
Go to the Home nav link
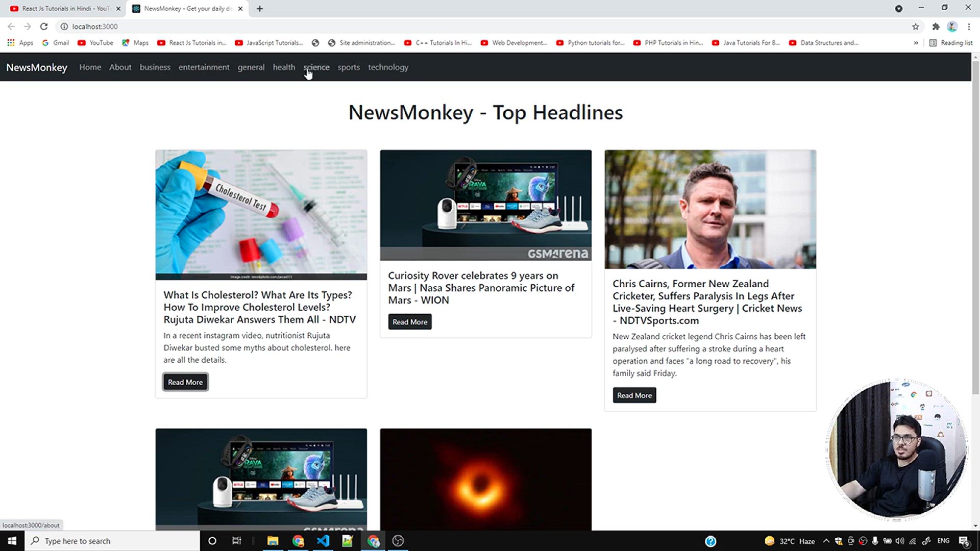tap(90, 67)
